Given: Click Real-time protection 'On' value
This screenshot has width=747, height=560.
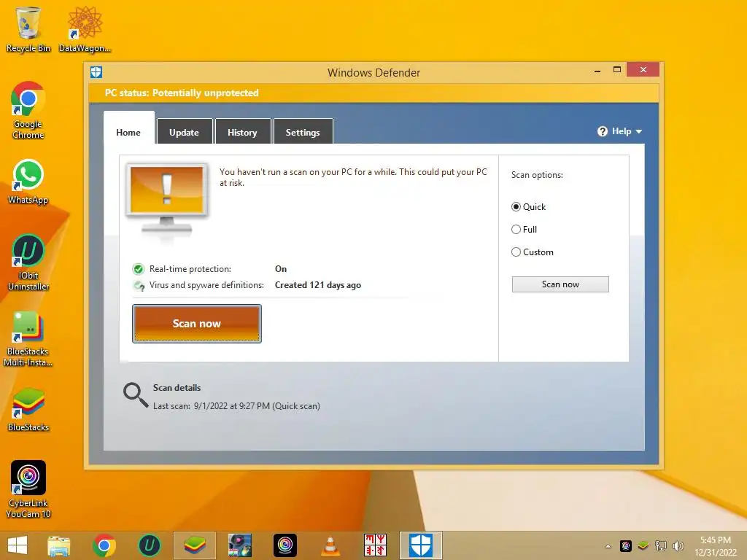Looking at the screenshot, I should [x=281, y=269].
